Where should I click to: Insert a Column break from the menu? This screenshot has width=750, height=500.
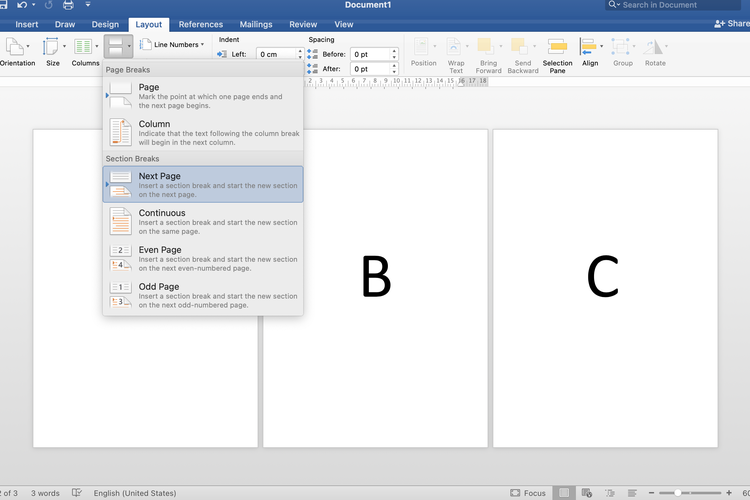point(203,132)
